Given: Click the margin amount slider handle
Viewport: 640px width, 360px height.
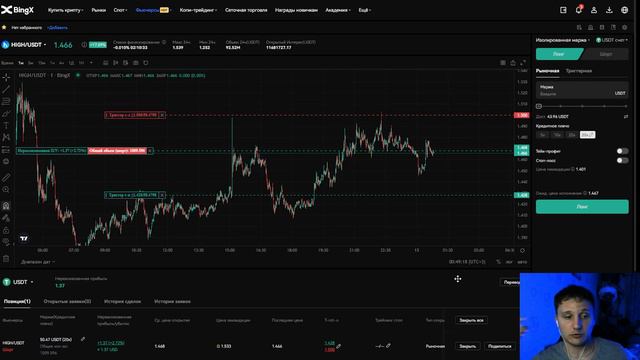Looking at the screenshot, I should click(539, 106).
